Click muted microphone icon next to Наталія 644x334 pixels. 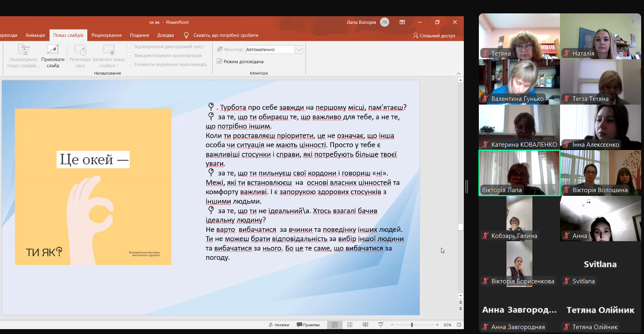click(x=566, y=53)
